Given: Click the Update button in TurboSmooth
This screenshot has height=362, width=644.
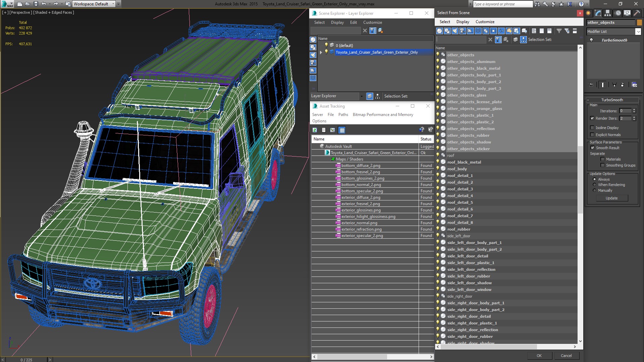Looking at the screenshot, I should (611, 198).
